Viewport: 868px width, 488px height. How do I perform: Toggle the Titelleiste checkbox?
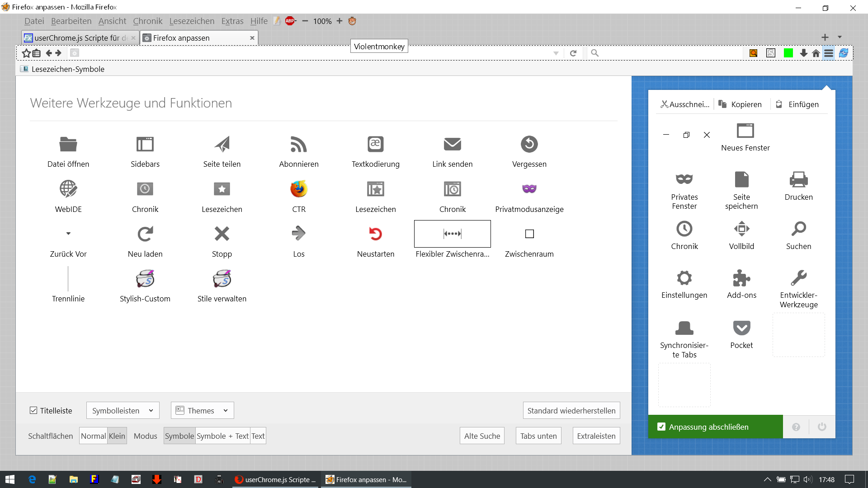[33, 410]
